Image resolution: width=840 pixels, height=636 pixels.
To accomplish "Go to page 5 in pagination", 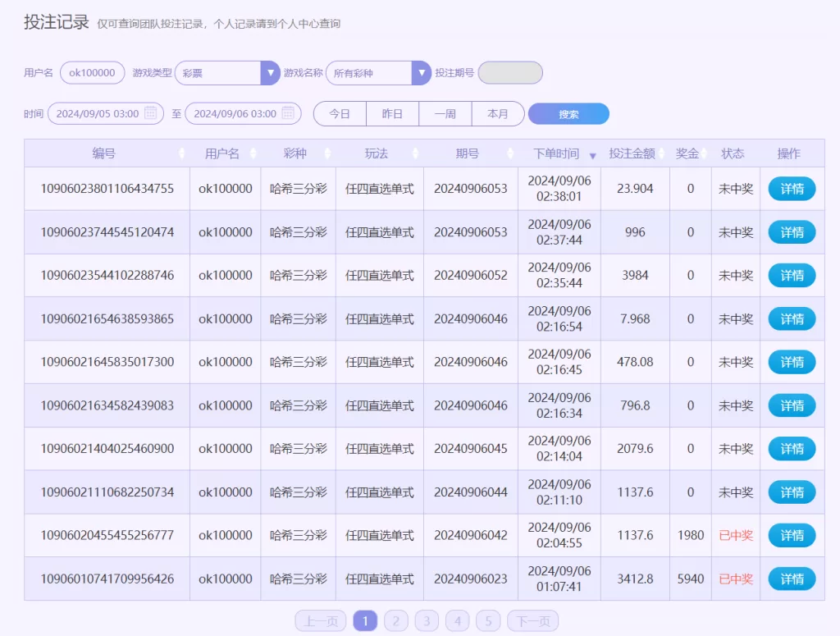I will (489, 621).
